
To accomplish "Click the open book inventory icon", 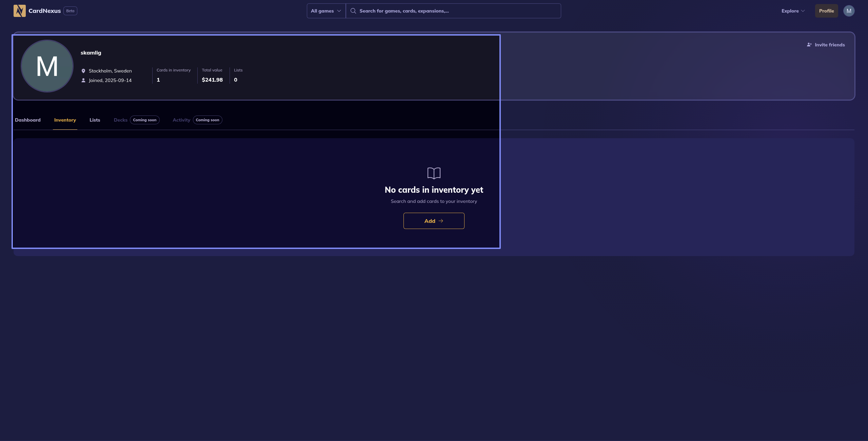I will pyautogui.click(x=434, y=173).
